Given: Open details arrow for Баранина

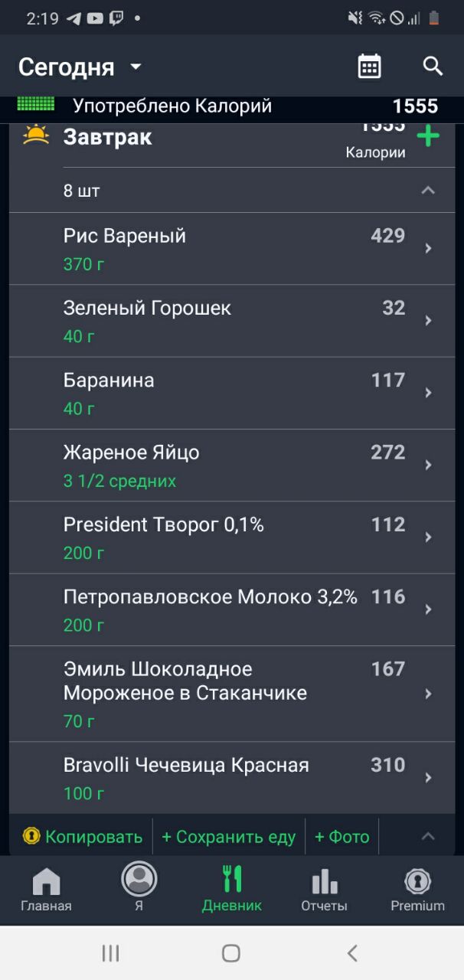Looking at the screenshot, I should pyautogui.click(x=428, y=393).
